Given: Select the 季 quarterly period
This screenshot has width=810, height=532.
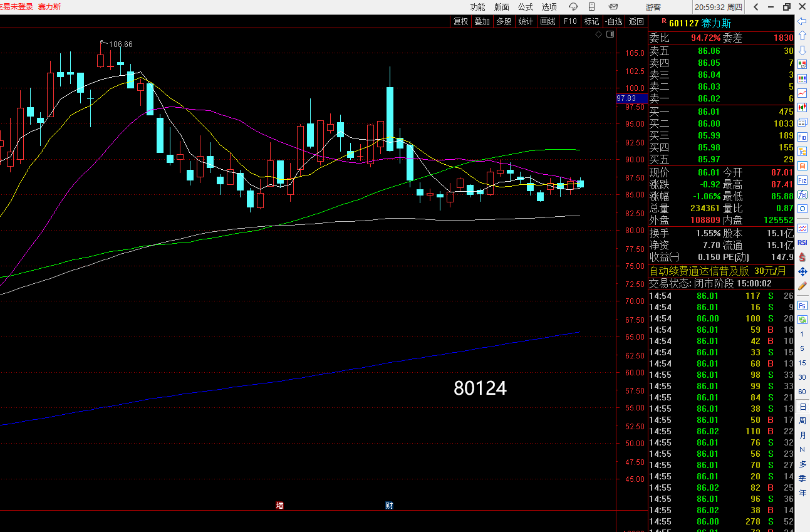Looking at the screenshot, I should click(802, 479).
